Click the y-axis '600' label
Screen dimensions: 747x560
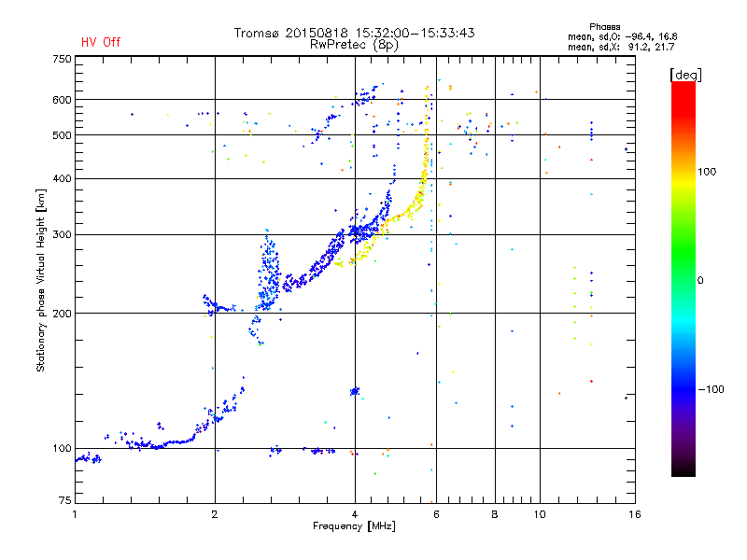pos(62,100)
